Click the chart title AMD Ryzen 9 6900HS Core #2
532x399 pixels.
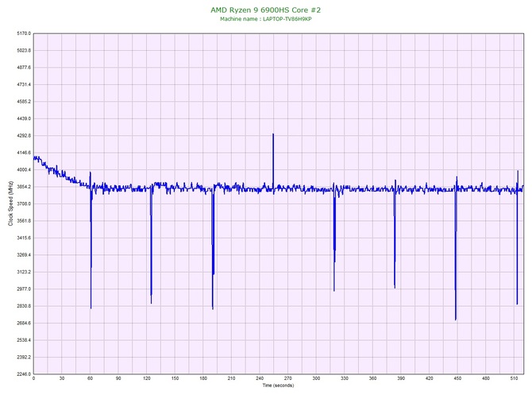click(x=265, y=10)
